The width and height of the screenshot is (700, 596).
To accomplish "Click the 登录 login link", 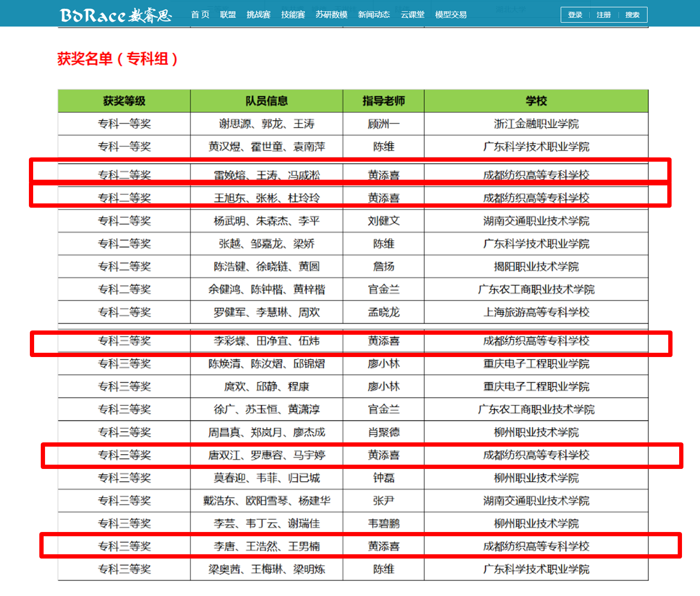I will (575, 15).
